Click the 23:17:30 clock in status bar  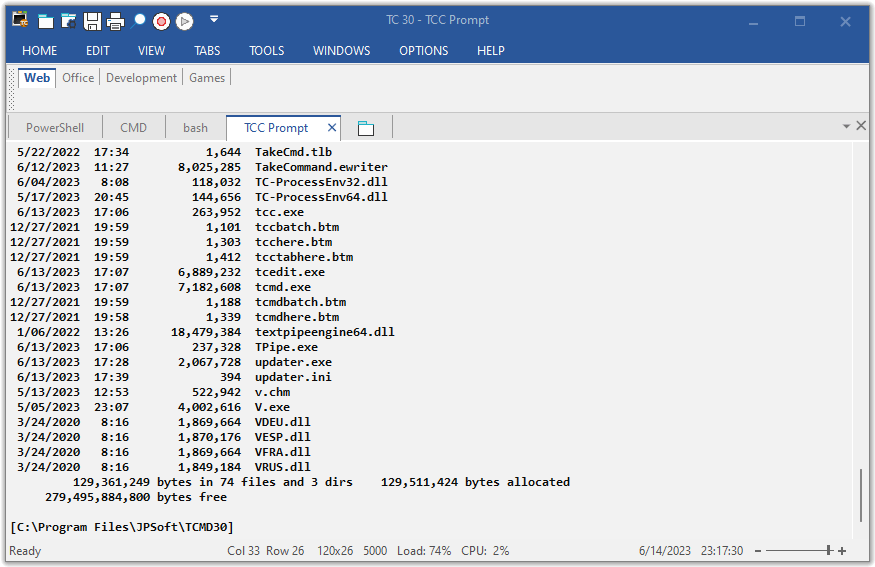coord(722,551)
